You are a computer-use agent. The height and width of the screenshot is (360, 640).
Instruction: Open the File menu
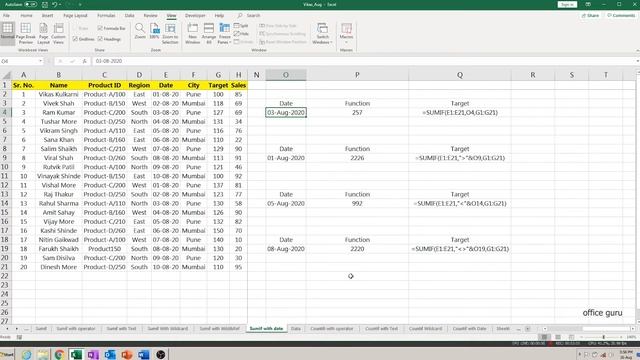tap(6, 16)
